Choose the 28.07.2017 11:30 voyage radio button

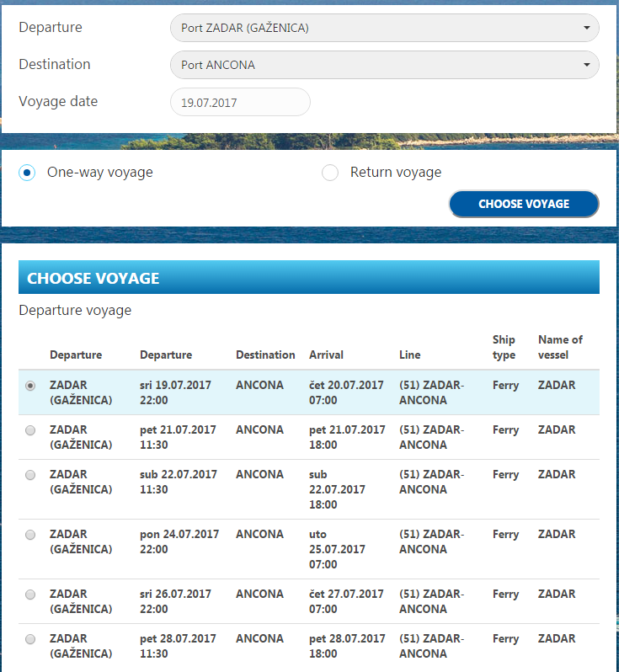pyautogui.click(x=31, y=639)
